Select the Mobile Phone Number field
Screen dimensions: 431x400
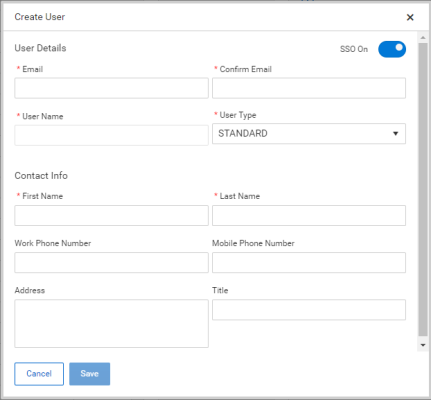click(309, 263)
